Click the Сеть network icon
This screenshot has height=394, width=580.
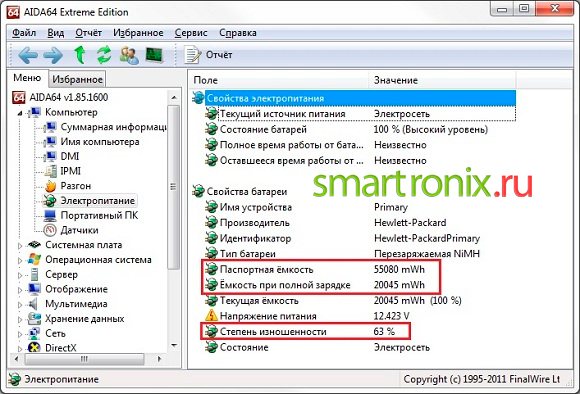pyautogui.click(x=34, y=333)
